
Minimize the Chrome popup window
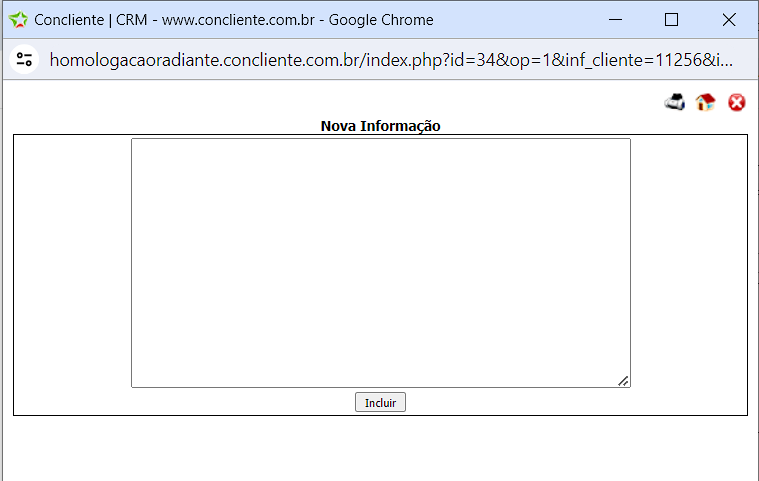pos(614,20)
